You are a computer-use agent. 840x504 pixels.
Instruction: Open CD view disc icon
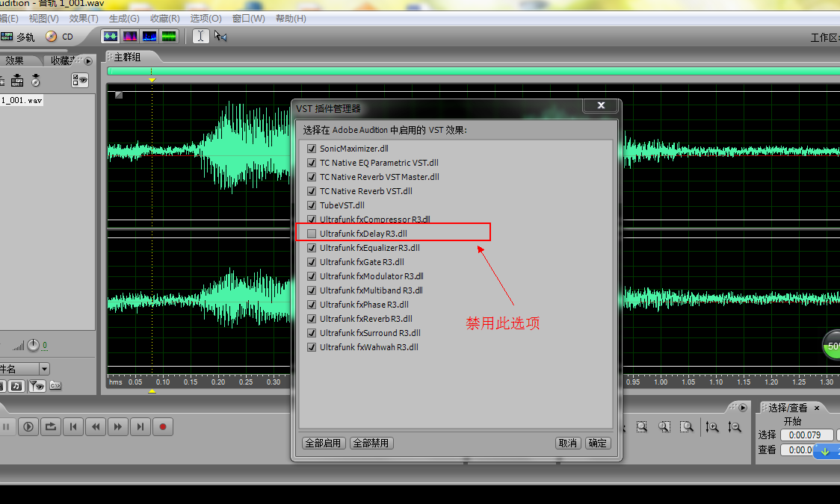52,37
